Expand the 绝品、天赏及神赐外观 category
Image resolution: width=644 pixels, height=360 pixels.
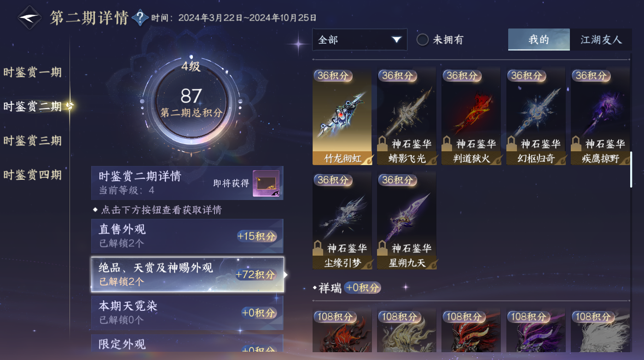(187, 274)
